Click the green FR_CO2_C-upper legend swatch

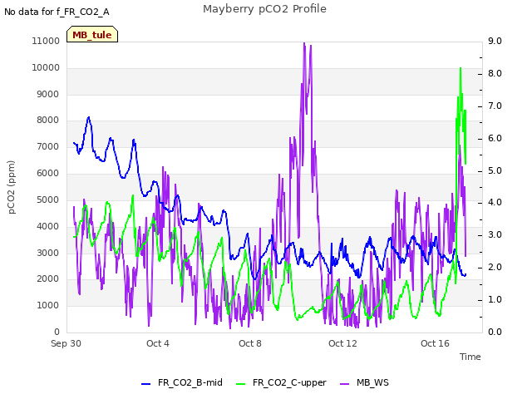(x=240, y=384)
